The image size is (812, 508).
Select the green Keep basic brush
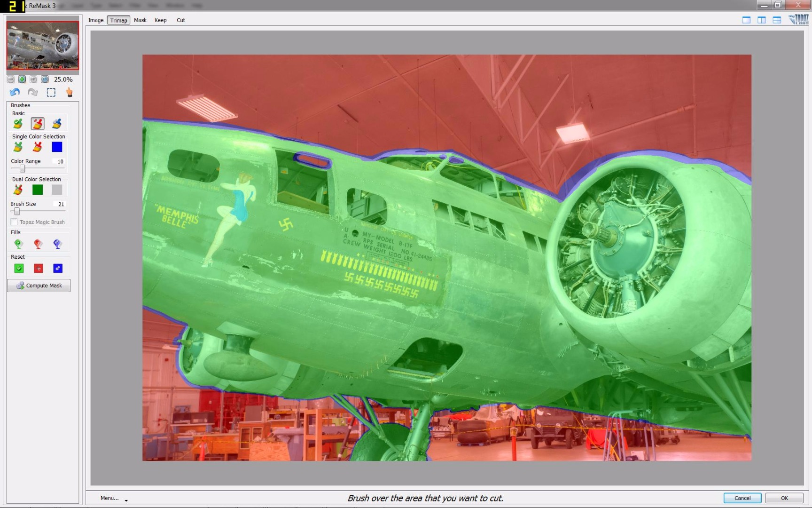tap(18, 124)
